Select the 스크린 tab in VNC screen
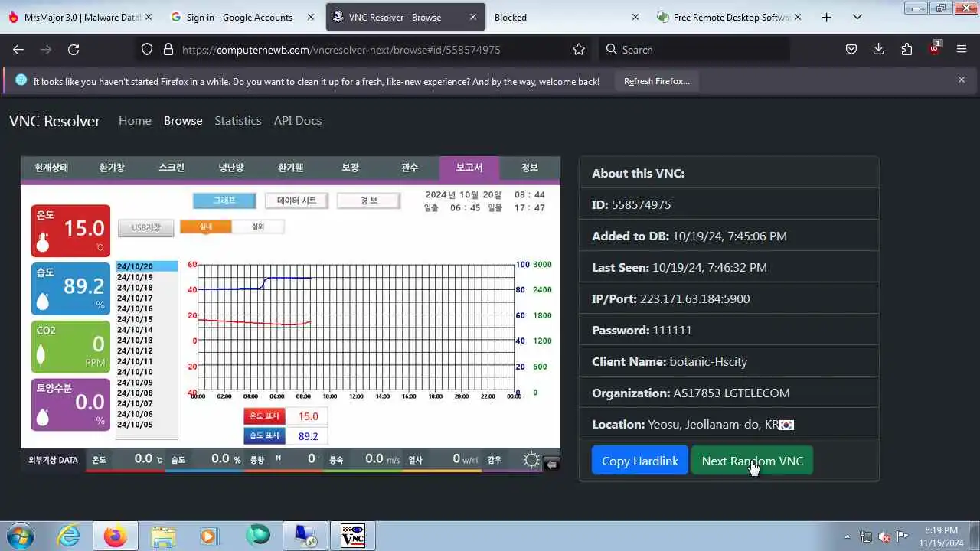Viewport: 980px width, 551px height. click(171, 168)
